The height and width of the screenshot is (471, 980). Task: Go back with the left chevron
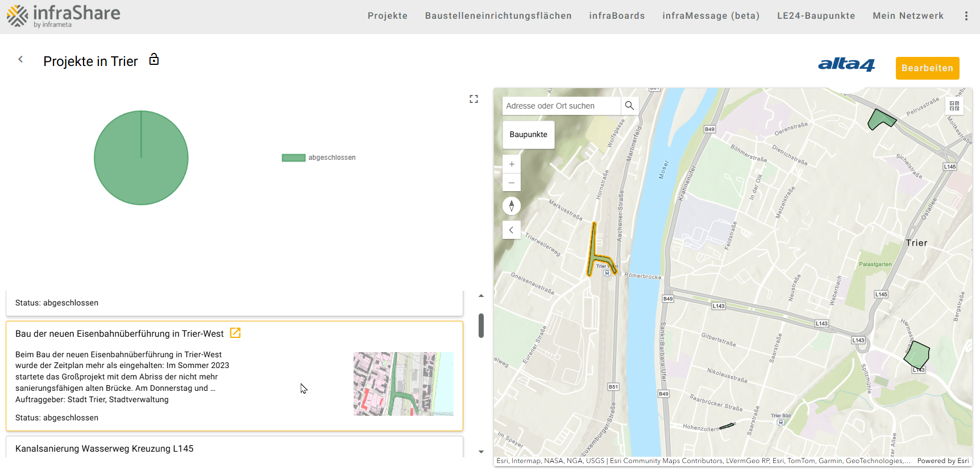20,59
